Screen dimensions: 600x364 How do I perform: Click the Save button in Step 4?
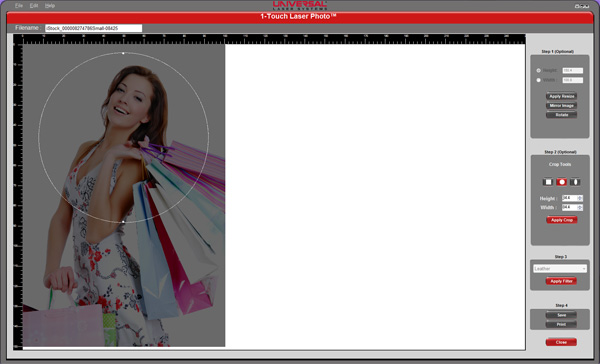[x=561, y=315]
